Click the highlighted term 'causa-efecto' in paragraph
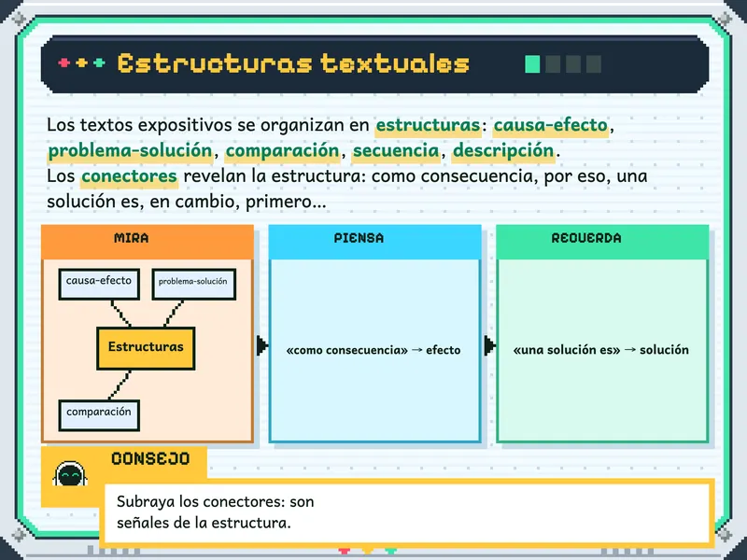The height and width of the screenshot is (560, 747). coord(550,125)
